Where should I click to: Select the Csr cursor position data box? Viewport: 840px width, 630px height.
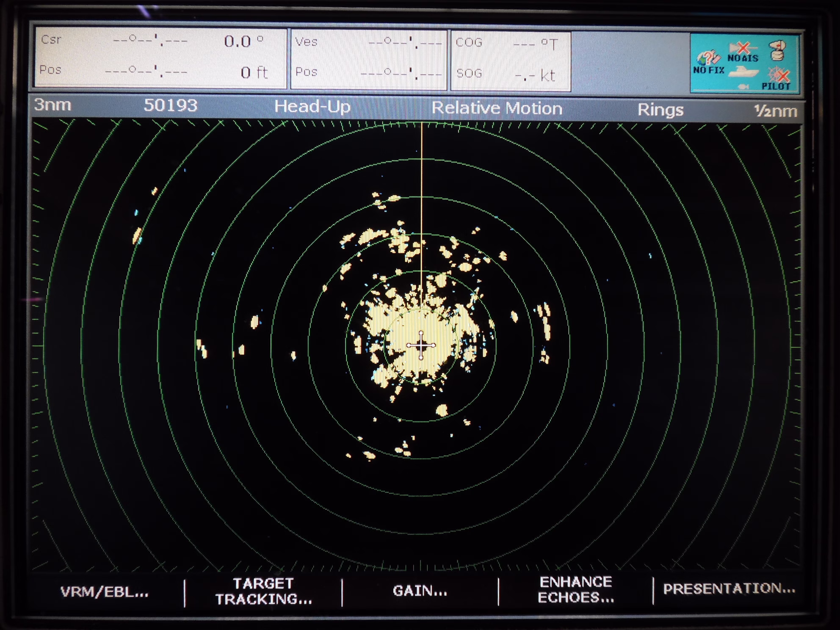160,57
